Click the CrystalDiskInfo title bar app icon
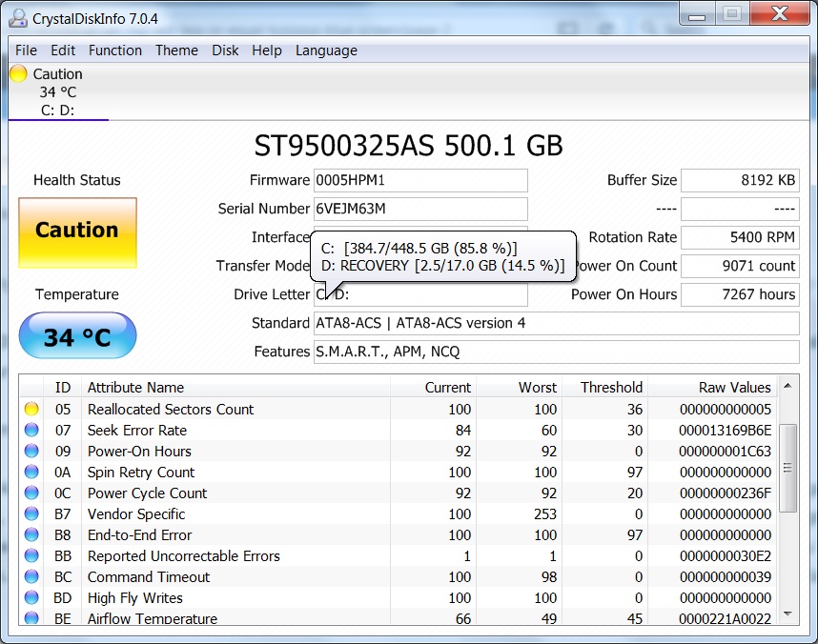The image size is (818, 644). click(x=18, y=18)
